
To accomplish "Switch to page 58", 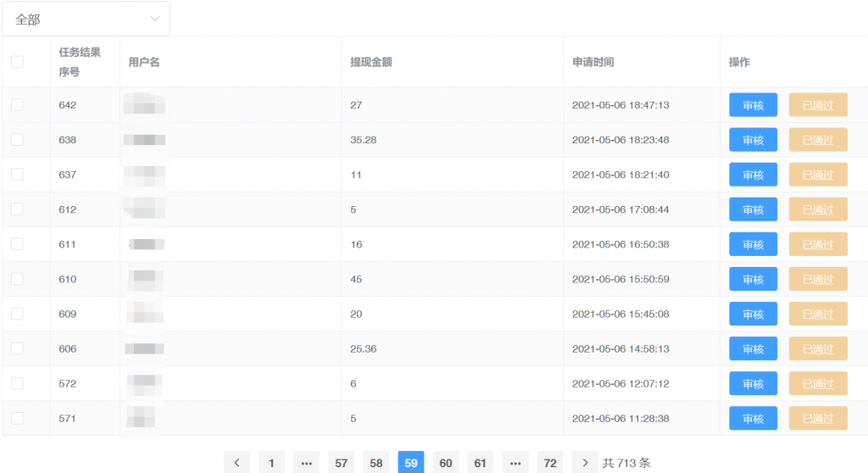I will 376,463.
